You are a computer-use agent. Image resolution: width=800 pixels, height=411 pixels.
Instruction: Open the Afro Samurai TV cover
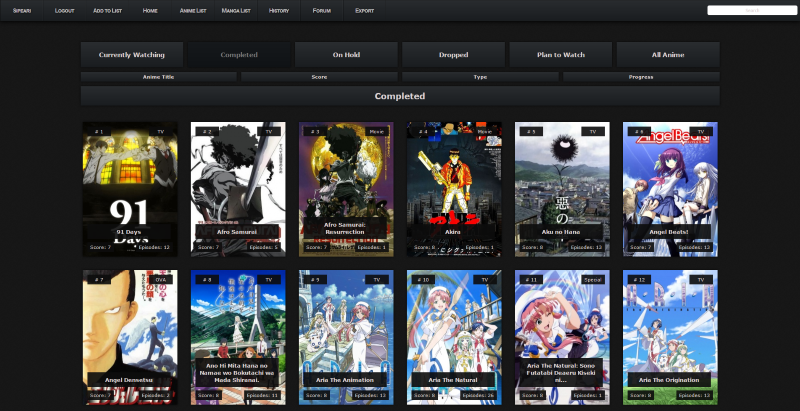[238, 189]
